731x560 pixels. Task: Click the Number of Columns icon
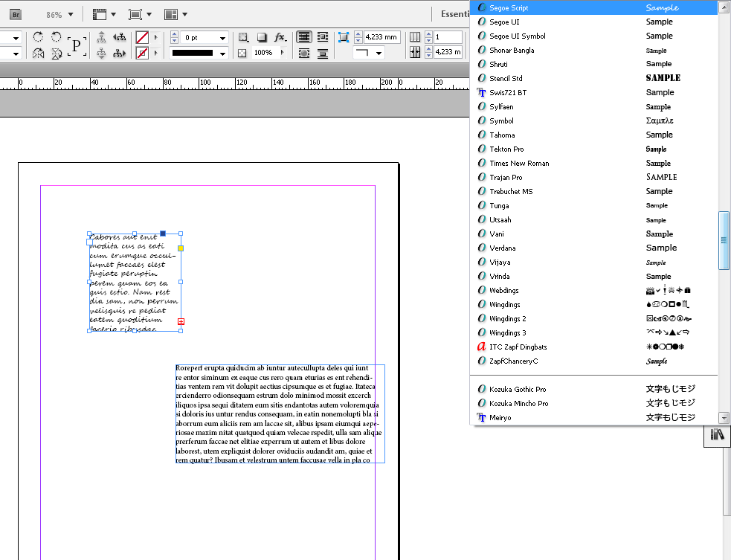(415, 37)
